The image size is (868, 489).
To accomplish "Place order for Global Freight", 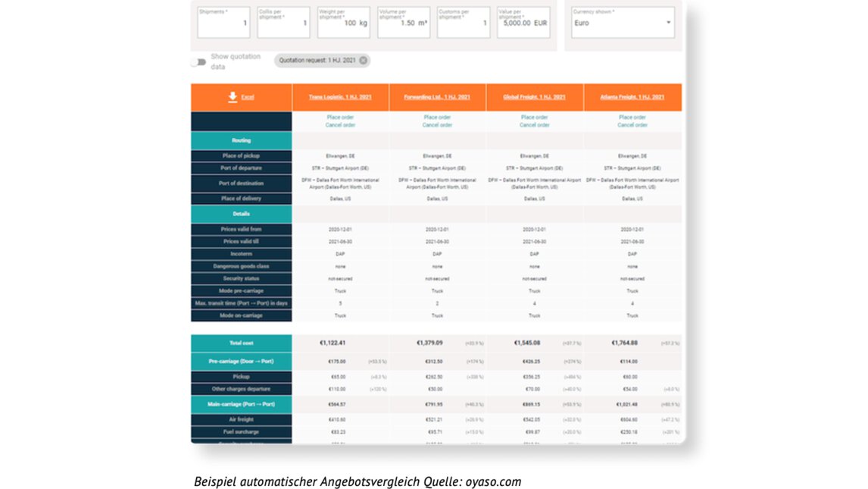I will pyautogui.click(x=534, y=118).
